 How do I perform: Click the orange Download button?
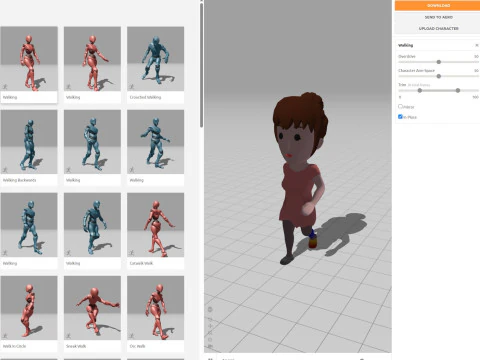click(438, 5)
